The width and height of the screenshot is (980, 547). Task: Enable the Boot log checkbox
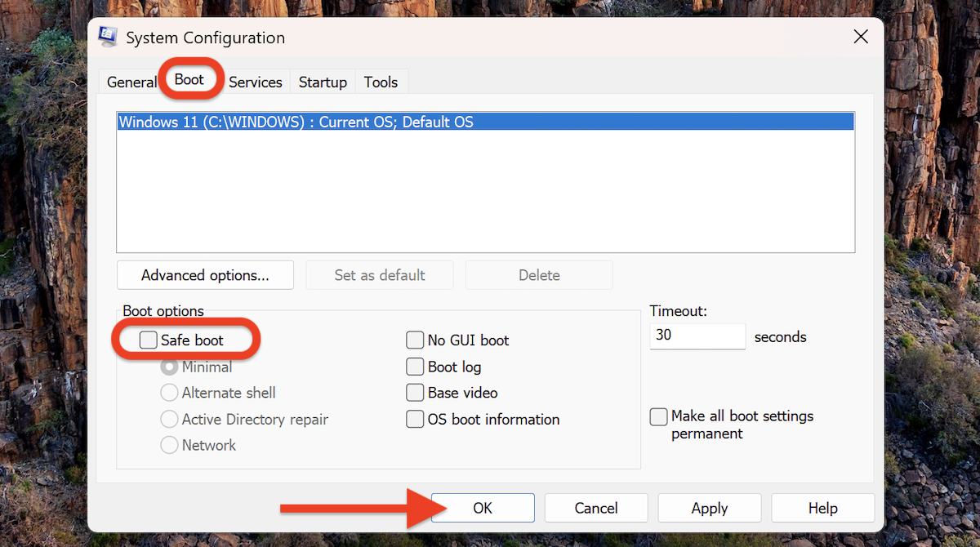(x=415, y=367)
